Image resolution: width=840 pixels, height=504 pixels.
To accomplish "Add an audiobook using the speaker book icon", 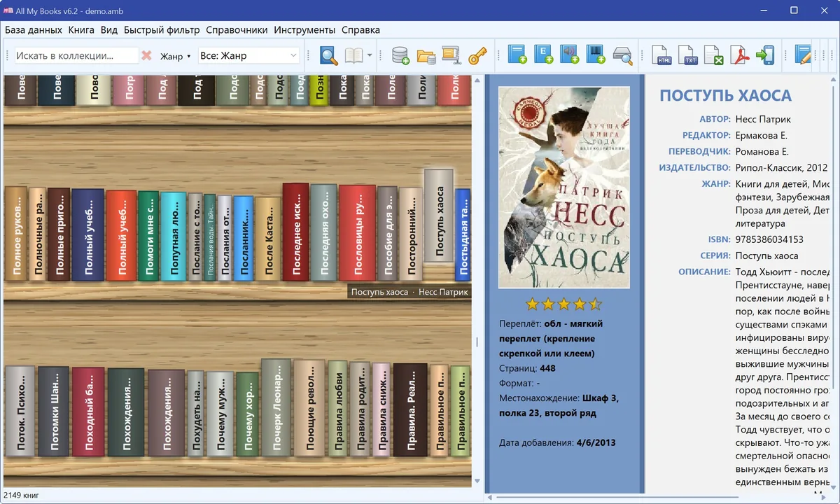I will point(569,55).
